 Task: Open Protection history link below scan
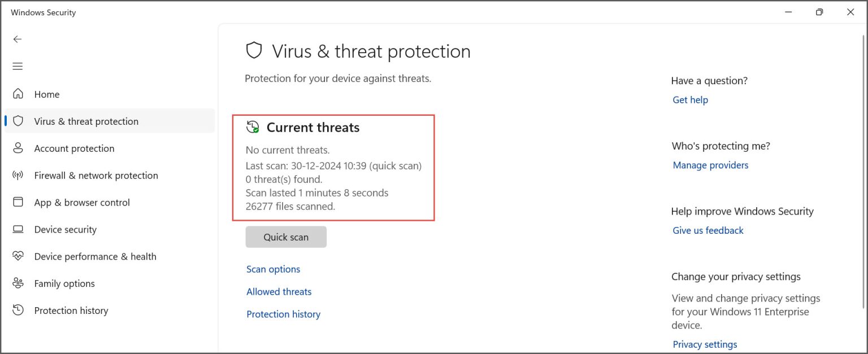coord(283,314)
